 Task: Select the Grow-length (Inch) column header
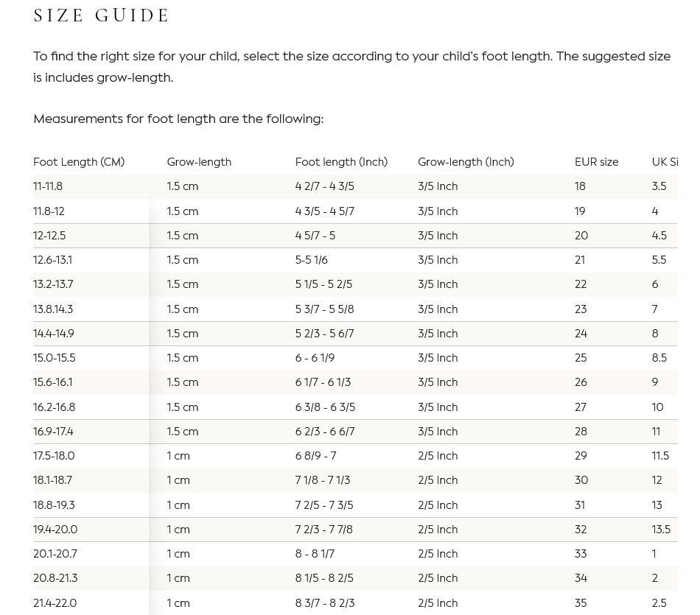466,162
